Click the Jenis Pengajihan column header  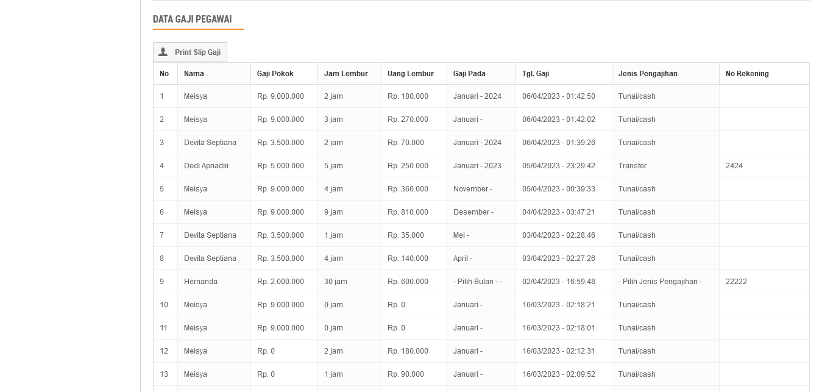click(x=647, y=74)
